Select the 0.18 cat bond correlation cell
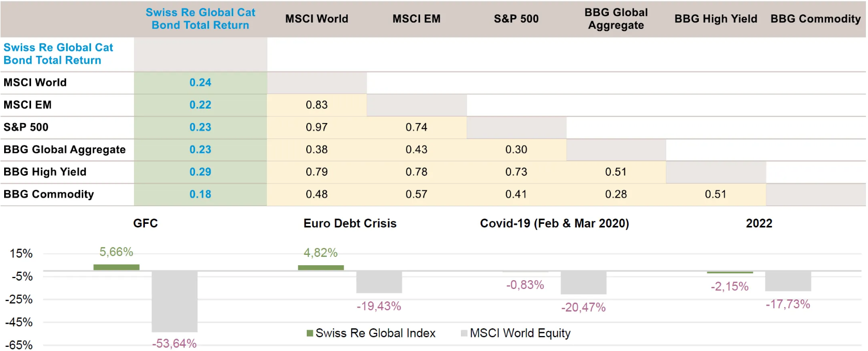The height and width of the screenshot is (351, 868). pos(200,194)
